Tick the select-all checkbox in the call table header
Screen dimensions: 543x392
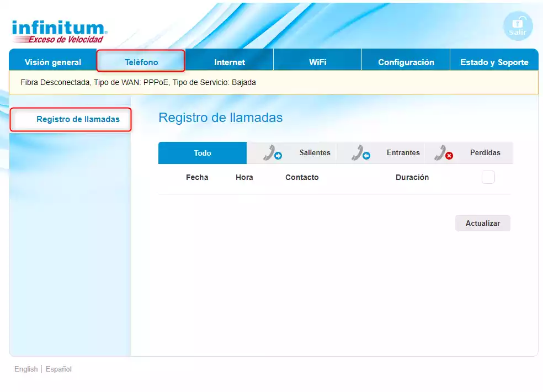click(x=488, y=177)
